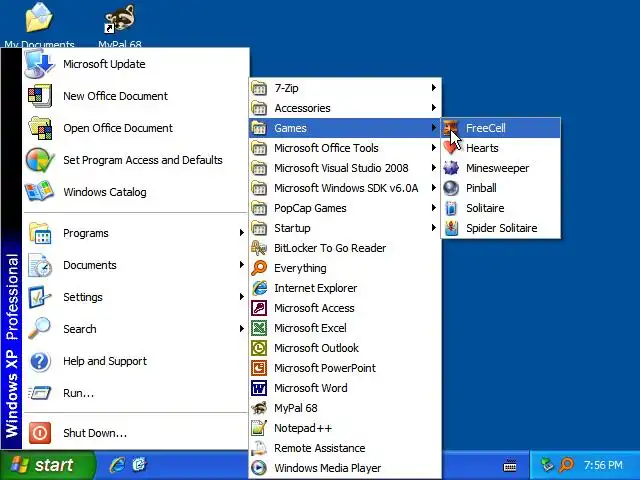Image resolution: width=640 pixels, height=480 pixels.
Task: Select the MyPal 68 desktop shortcut
Action: pos(120,24)
